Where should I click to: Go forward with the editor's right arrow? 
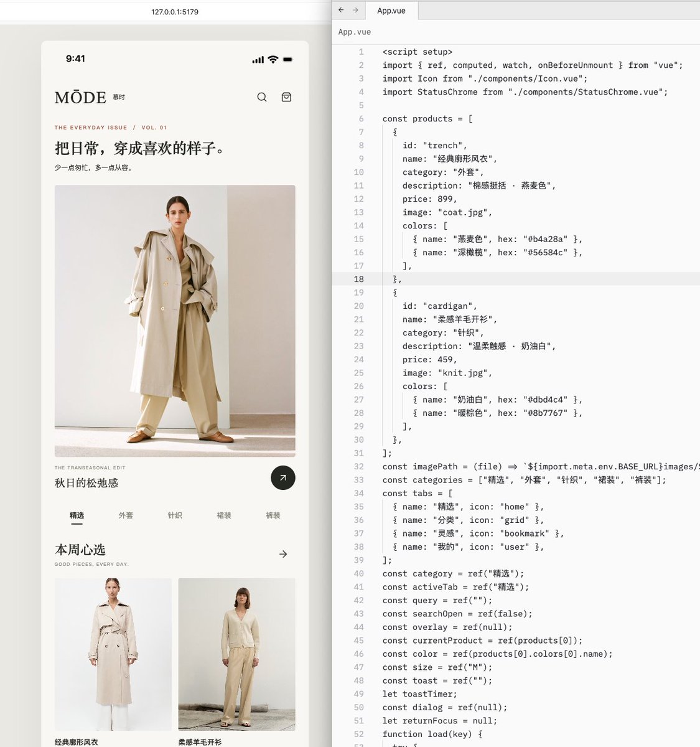pyautogui.click(x=355, y=10)
